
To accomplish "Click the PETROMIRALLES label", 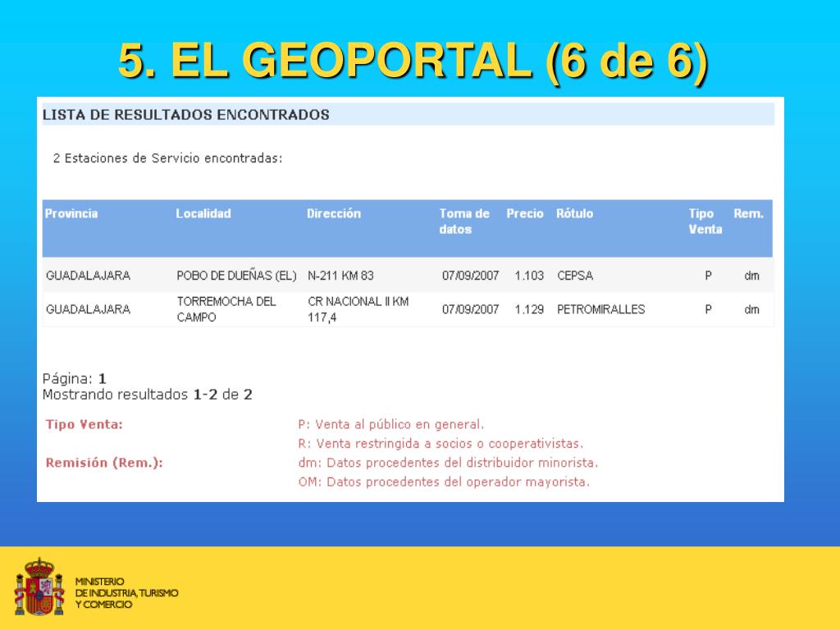I will coord(600,309).
